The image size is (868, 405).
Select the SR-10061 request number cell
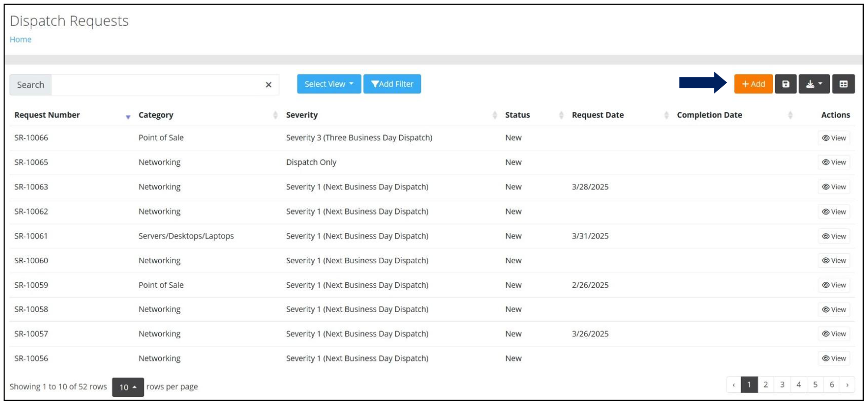point(31,236)
